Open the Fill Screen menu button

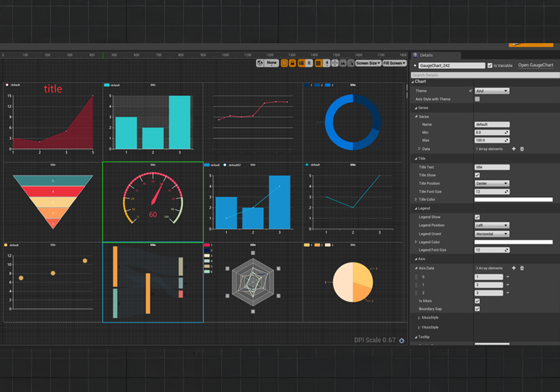coord(394,63)
